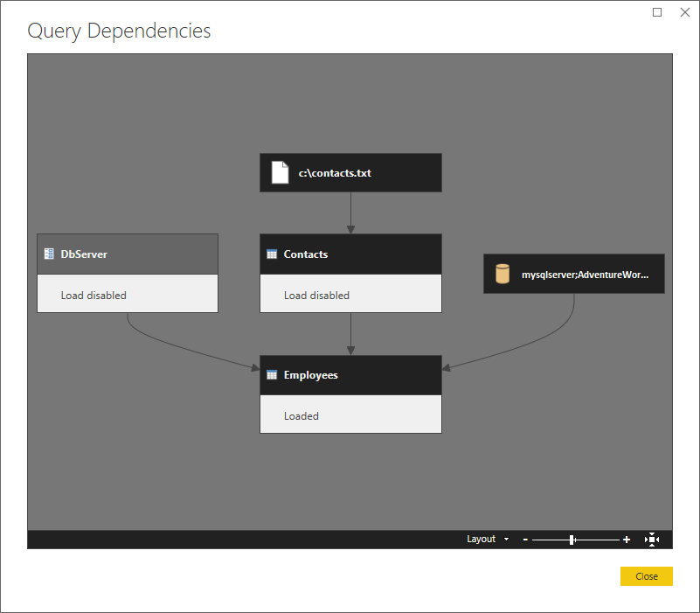Viewport: 700px width, 613px height.
Task: Select the Employees query node
Action: coord(350,374)
